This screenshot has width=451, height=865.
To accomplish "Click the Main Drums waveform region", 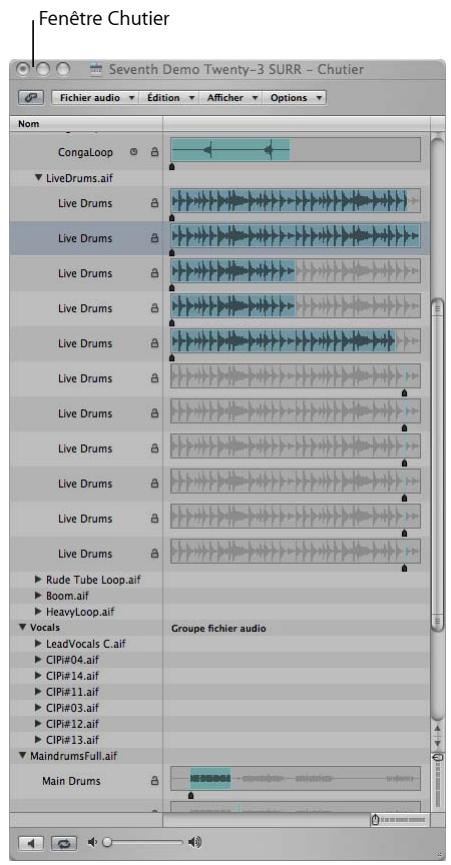I will [x=210, y=778].
